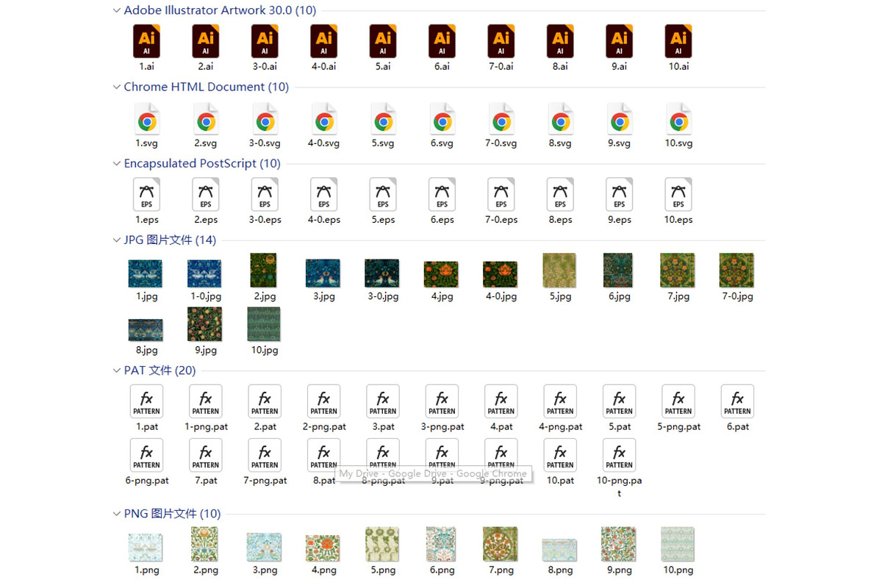Click the 4.png image thumbnail
The height and width of the screenshot is (588, 882).
(x=323, y=549)
